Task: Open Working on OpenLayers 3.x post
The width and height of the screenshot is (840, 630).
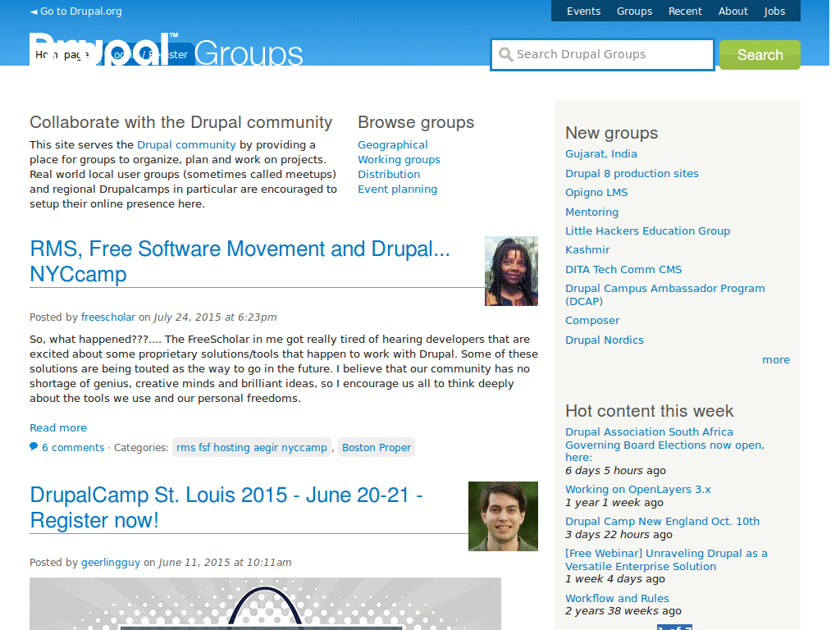Action: point(638,489)
